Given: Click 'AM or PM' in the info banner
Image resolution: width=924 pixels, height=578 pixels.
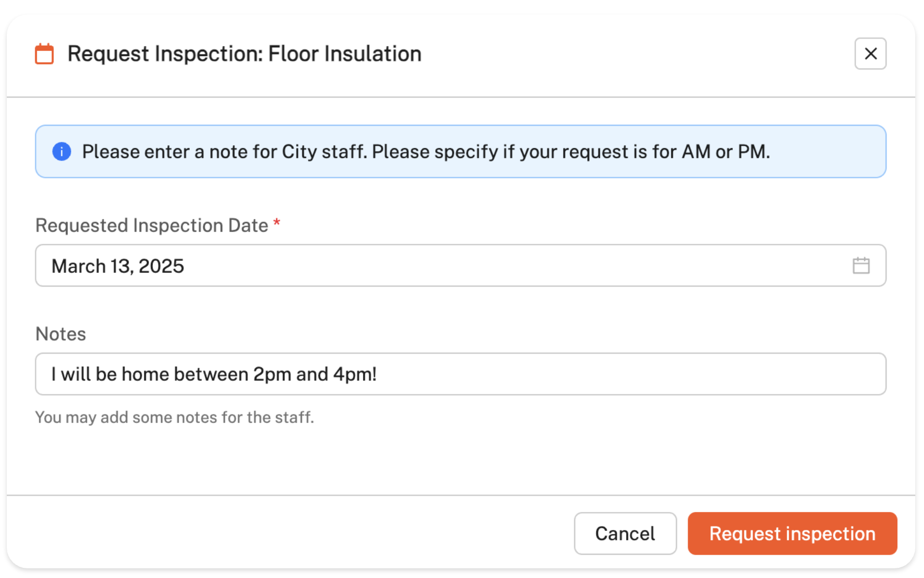Looking at the screenshot, I should 725,152.
